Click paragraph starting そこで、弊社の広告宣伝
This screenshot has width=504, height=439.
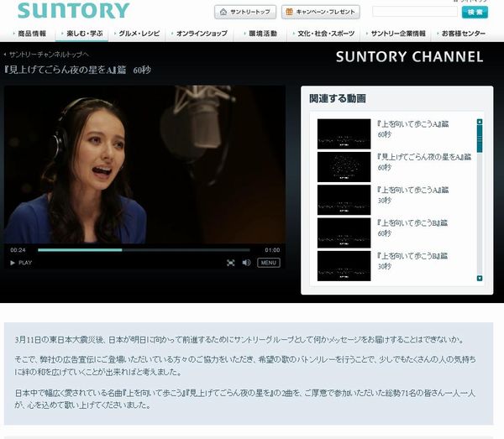tap(245, 365)
